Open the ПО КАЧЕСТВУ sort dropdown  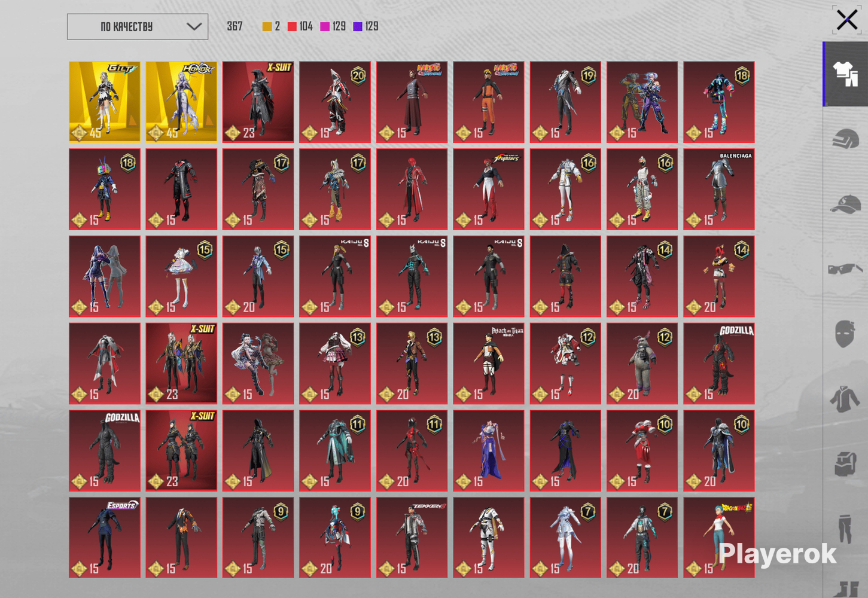138,27
